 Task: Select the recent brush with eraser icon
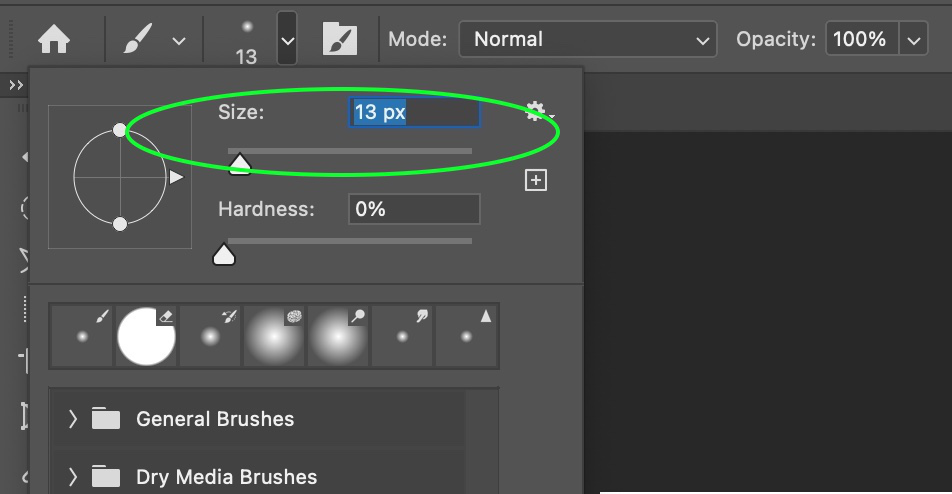point(146,336)
